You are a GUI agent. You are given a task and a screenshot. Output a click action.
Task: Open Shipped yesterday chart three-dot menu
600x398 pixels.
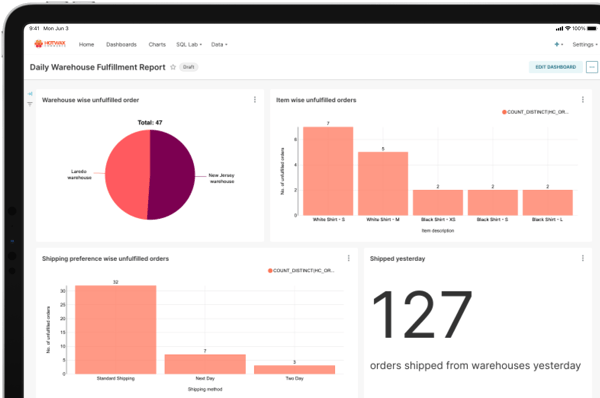583,258
